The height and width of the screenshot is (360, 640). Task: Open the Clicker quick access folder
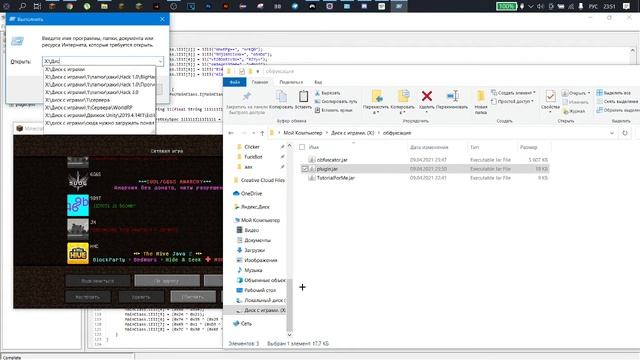point(248,147)
